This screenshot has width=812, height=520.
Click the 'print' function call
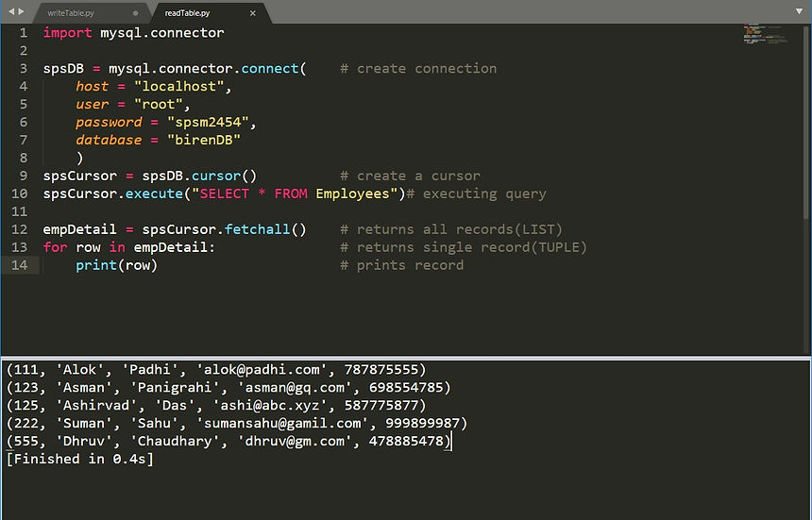pyautogui.click(x=96, y=265)
